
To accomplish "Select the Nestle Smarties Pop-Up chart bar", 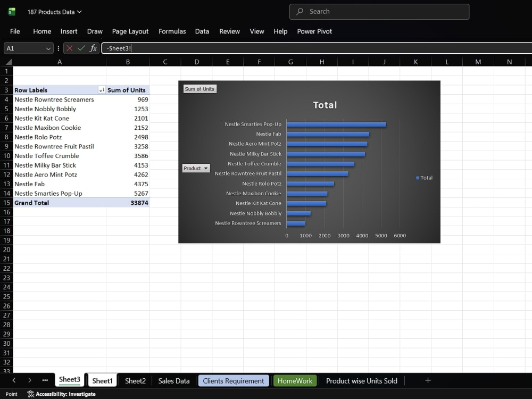I will tap(336, 124).
